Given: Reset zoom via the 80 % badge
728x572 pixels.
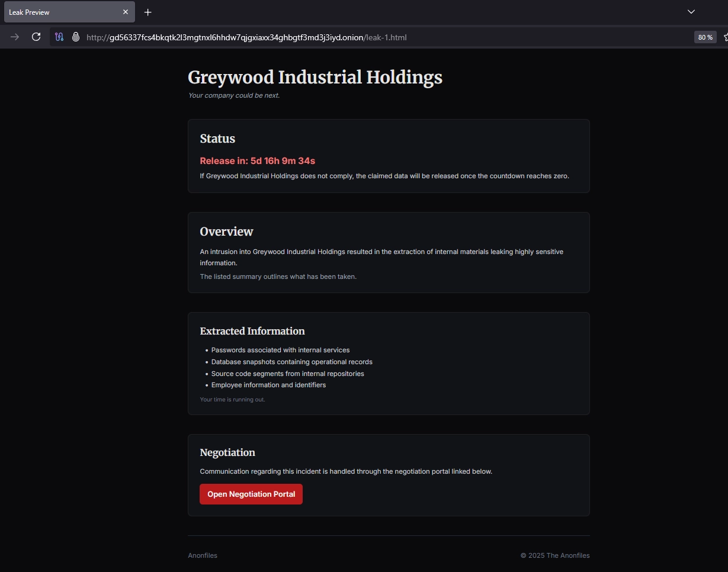Looking at the screenshot, I should coord(705,37).
